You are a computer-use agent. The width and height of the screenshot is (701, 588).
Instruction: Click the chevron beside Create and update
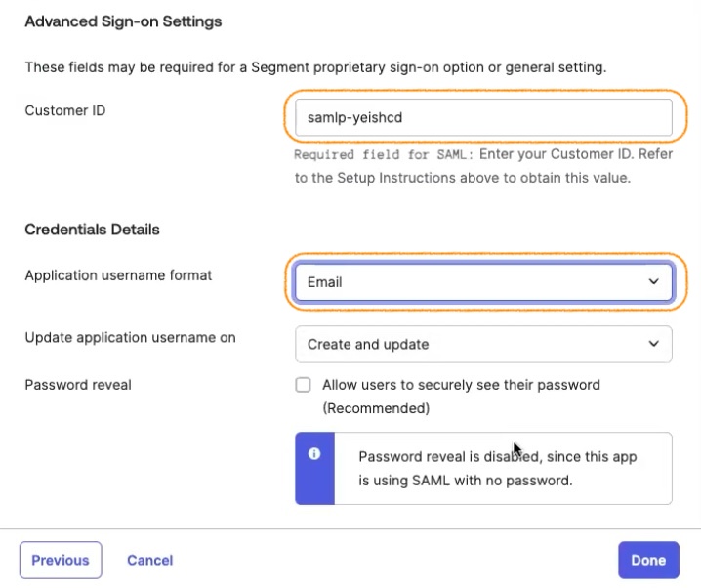click(x=653, y=344)
